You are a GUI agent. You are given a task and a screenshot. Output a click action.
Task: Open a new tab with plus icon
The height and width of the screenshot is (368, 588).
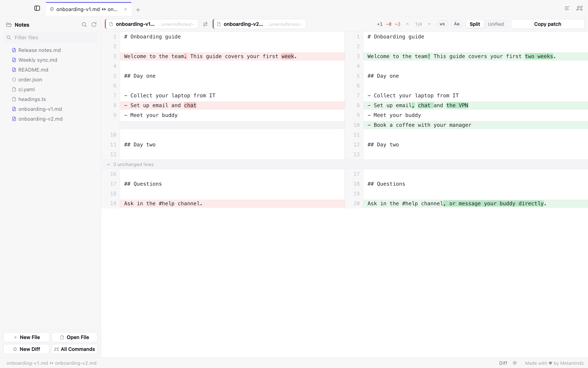138,10
